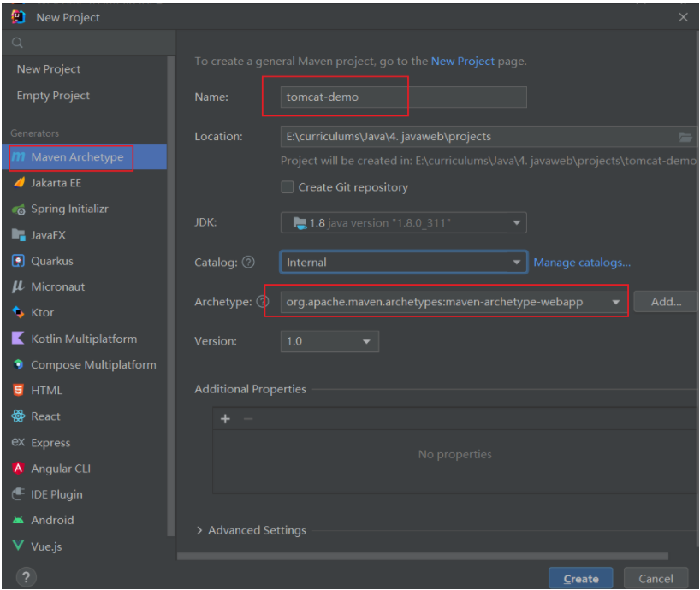Select the Android generator label
The image size is (700, 590).
click(x=53, y=520)
